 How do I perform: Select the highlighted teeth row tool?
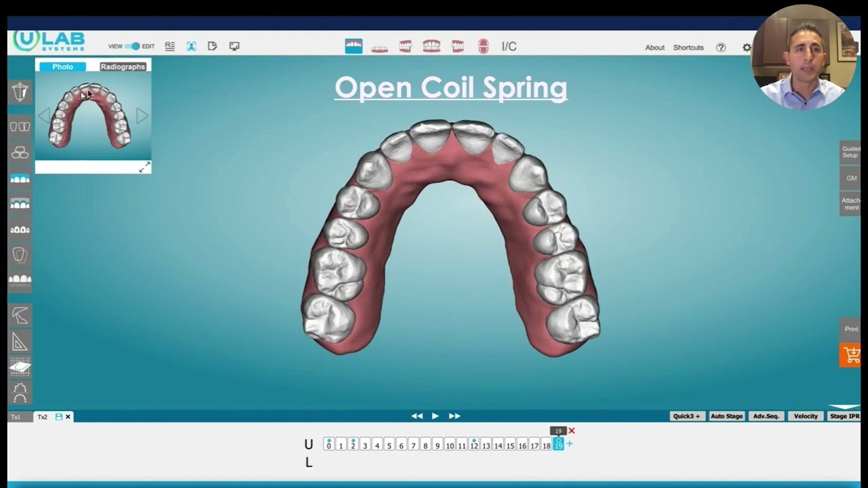coord(20,178)
